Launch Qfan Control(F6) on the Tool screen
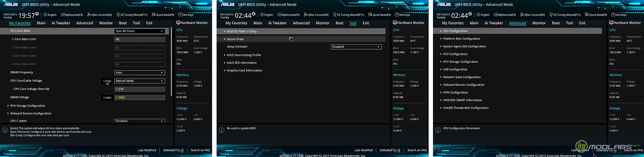The height and width of the screenshot is (157, 644). pyautogui.click(x=316, y=15)
